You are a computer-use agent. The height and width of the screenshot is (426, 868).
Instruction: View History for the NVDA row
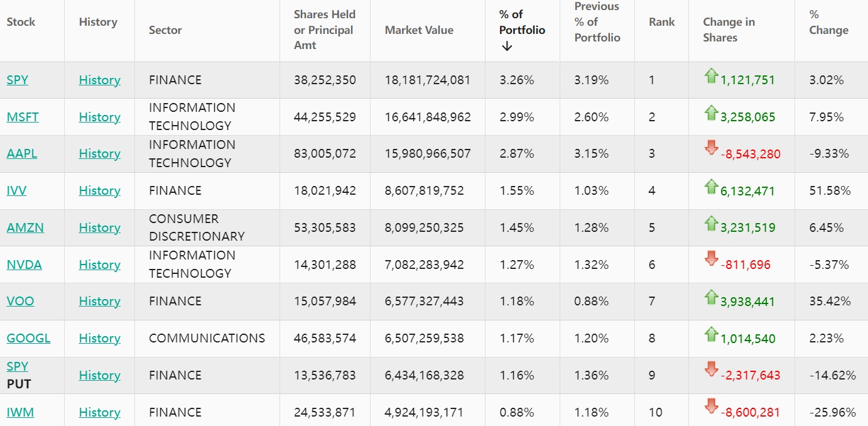click(99, 265)
